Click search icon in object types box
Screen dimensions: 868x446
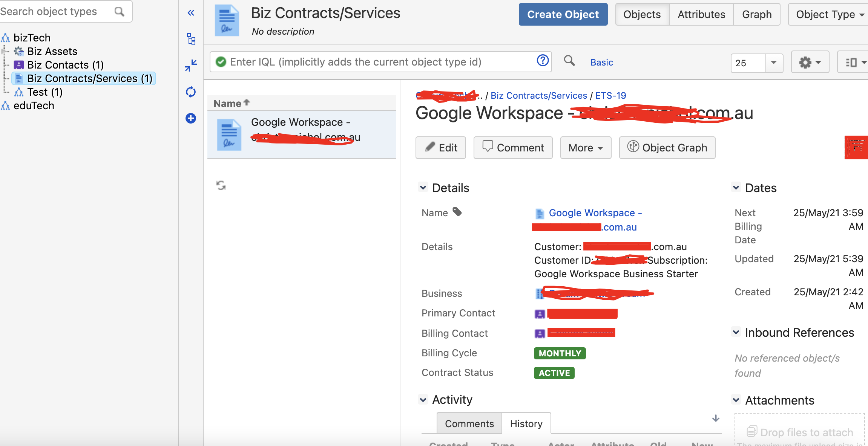[120, 12]
